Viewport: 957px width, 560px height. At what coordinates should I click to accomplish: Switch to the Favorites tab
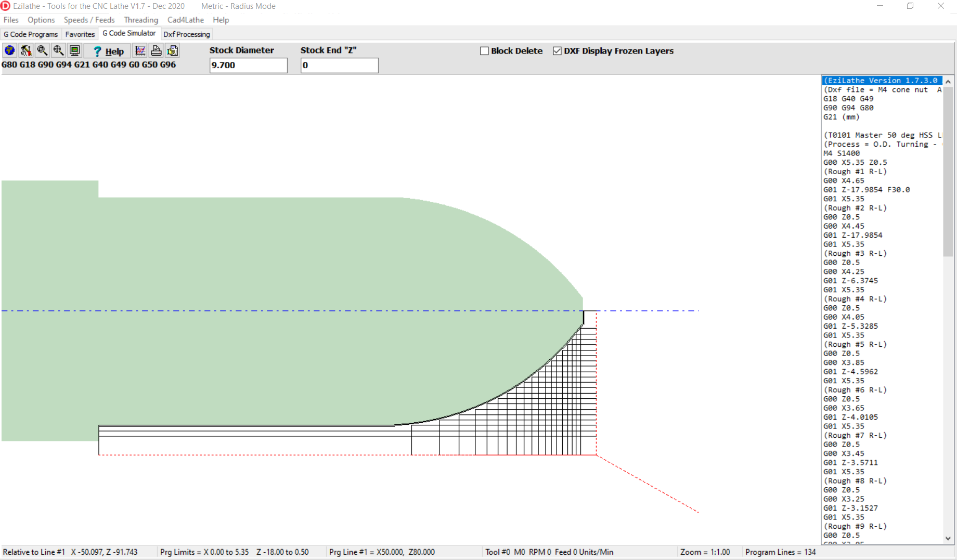click(x=80, y=34)
